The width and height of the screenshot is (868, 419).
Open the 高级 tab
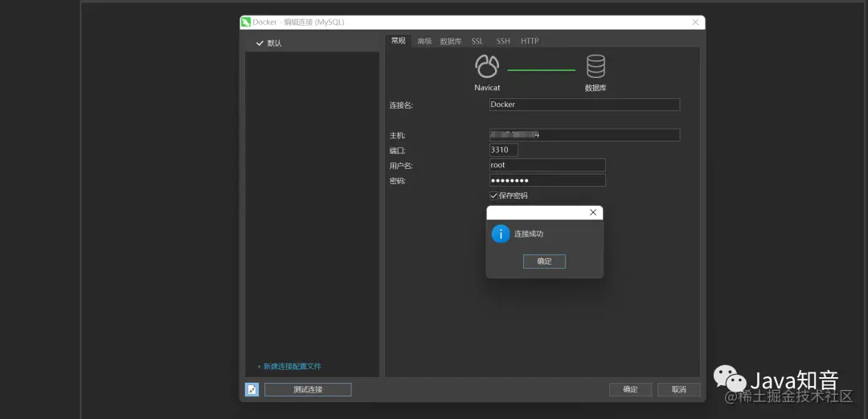424,41
